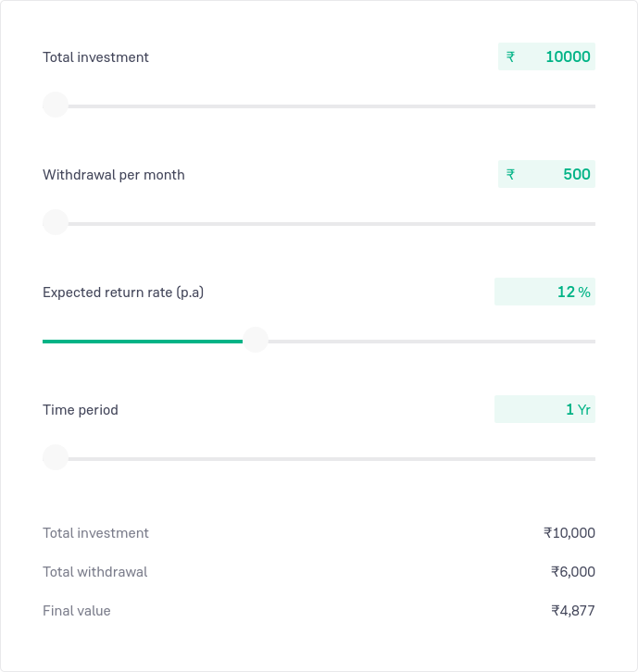The image size is (638, 672).
Task: Click the rupee symbol in Withdrawal box
Action: coord(510,175)
